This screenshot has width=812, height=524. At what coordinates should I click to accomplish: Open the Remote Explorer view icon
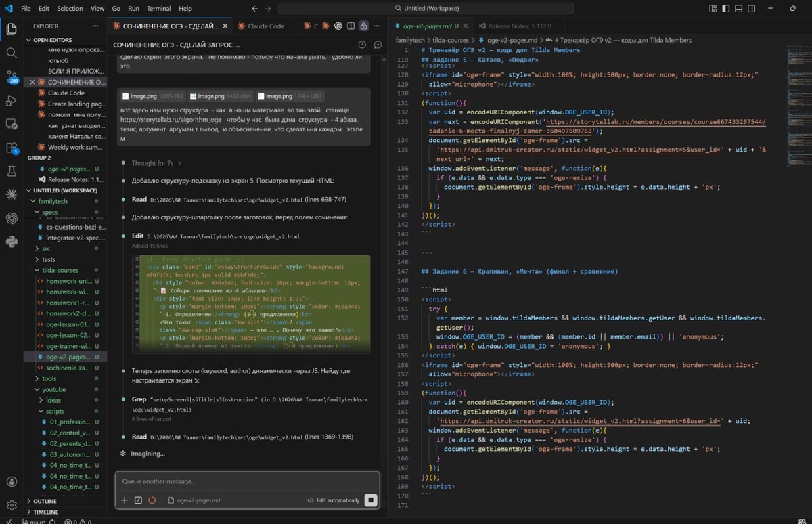tap(12, 124)
